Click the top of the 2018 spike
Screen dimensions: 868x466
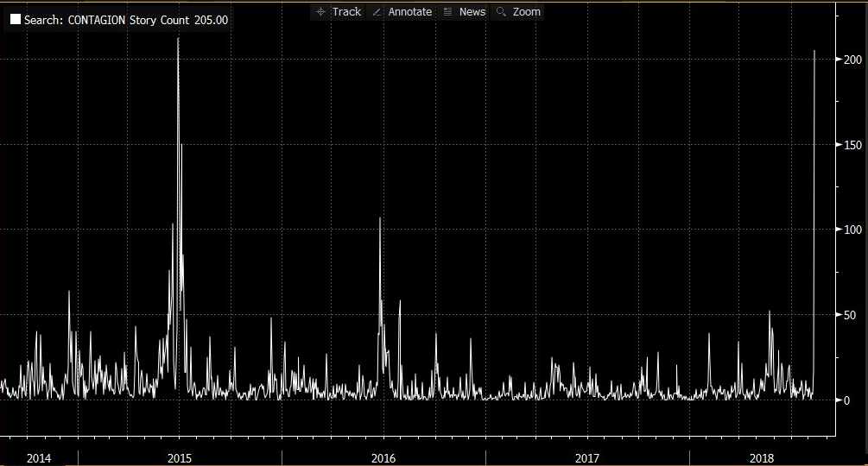814,52
